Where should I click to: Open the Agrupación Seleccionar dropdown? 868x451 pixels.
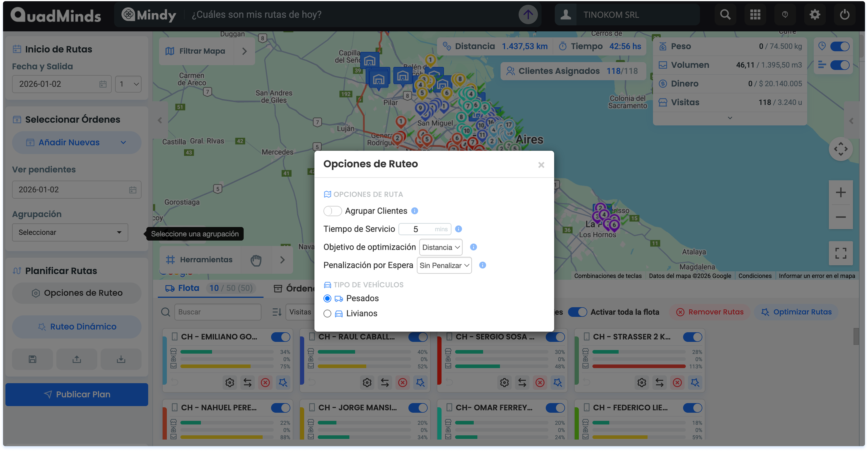pos(70,232)
